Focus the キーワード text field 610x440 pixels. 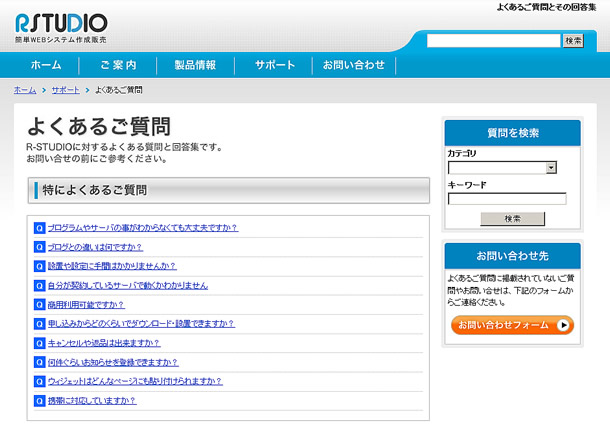pyautogui.click(x=506, y=198)
